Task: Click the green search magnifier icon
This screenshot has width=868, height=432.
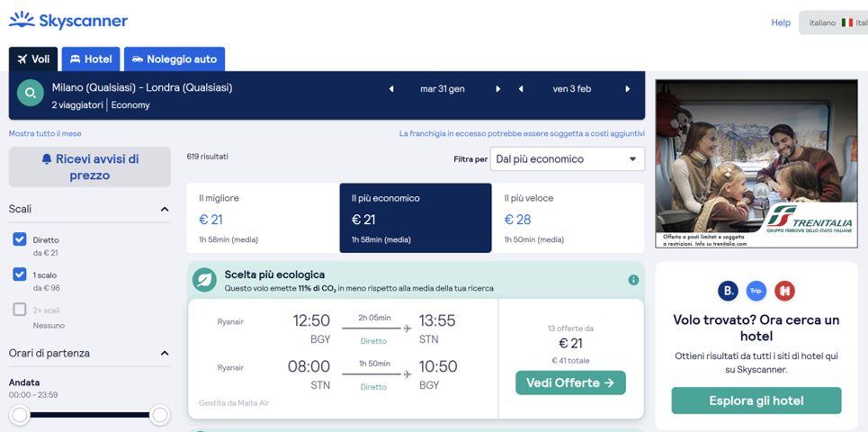Action: [x=31, y=94]
